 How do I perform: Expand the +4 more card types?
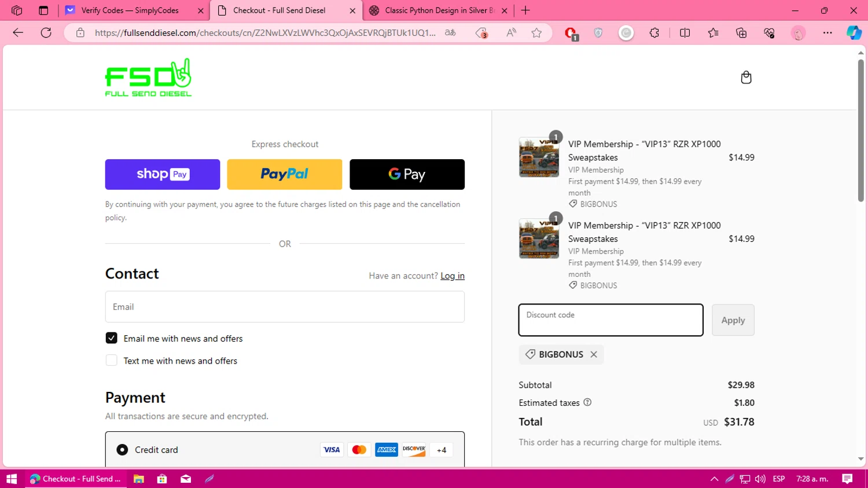pos(442,450)
